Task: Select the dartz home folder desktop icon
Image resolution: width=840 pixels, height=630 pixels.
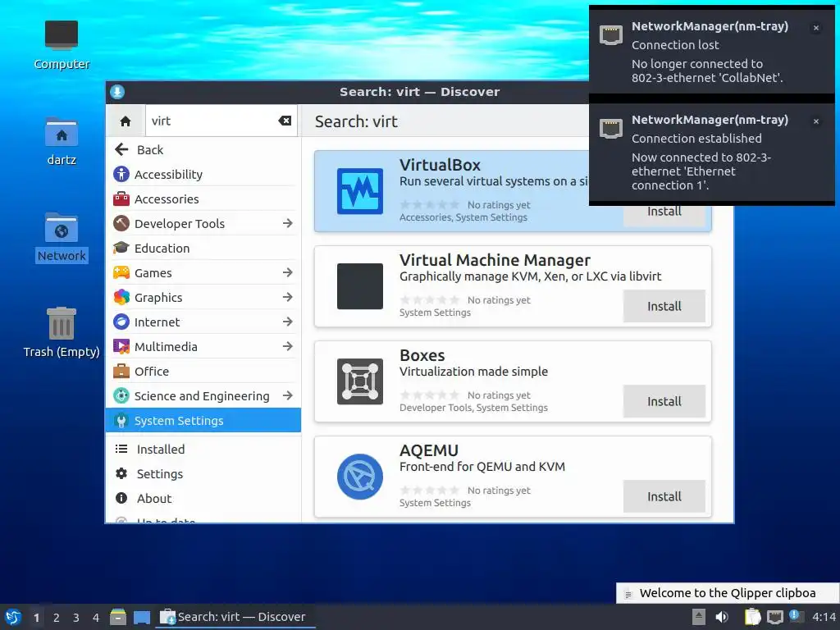Action: (61, 141)
